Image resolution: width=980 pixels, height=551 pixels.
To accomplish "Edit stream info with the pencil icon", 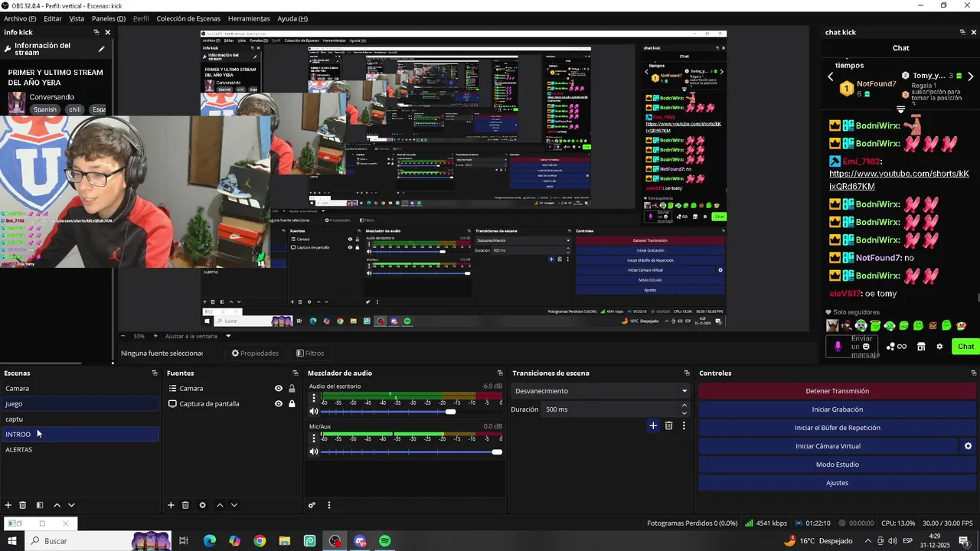I will point(101,49).
